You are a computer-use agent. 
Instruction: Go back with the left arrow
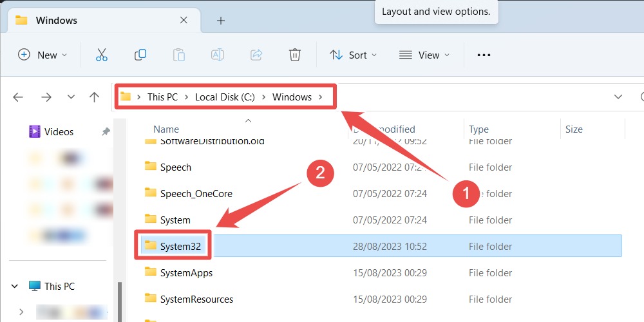coord(18,97)
